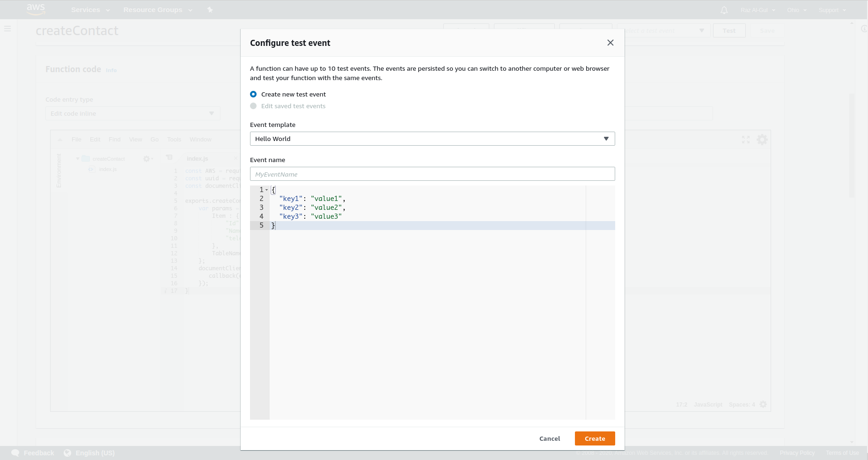Open the Ohio region dropdown
This screenshot has width=868, height=460.
click(796, 9)
